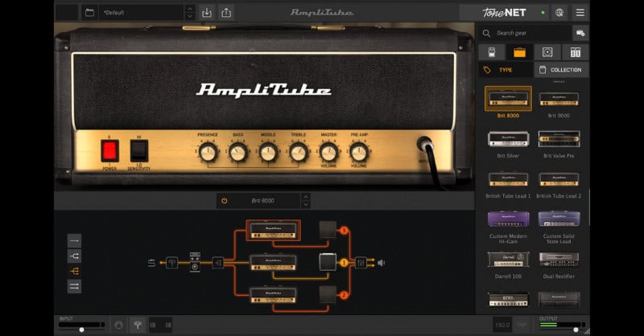Switch to the cabinet speaker gear tab
This screenshot has width=644, height=336.
pos(547,52)
